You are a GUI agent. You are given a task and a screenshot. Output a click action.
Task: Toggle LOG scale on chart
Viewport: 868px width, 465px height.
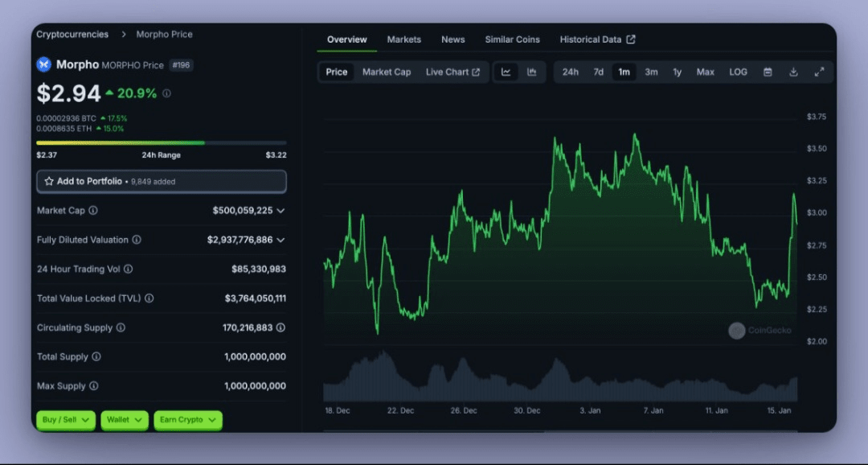click(738, 72)
